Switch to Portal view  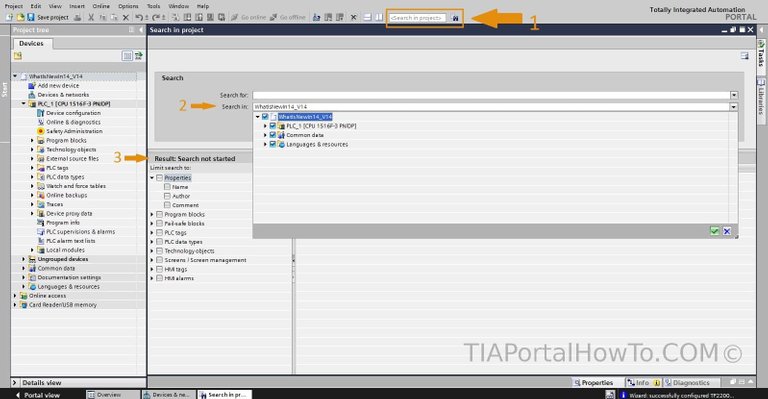coord(38,395)
